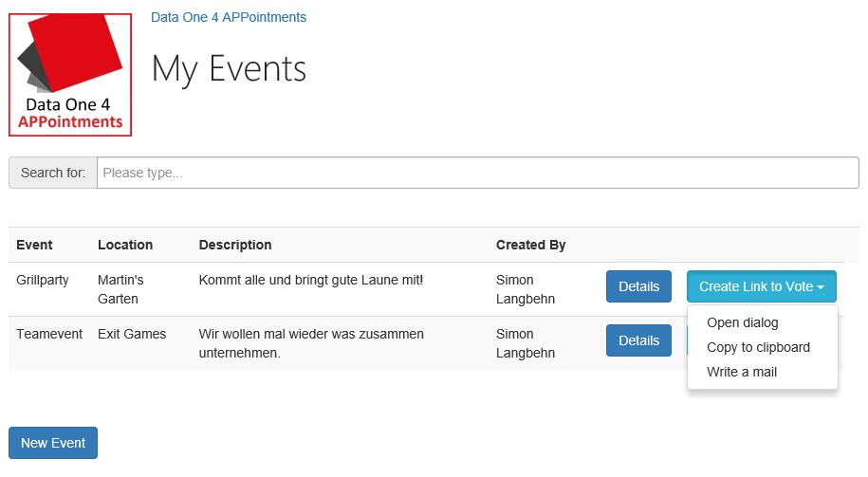This screenshot has width=868, height=477.
Task: Click the Location column header
Action: pyautogui.click(x=125, y=245)
